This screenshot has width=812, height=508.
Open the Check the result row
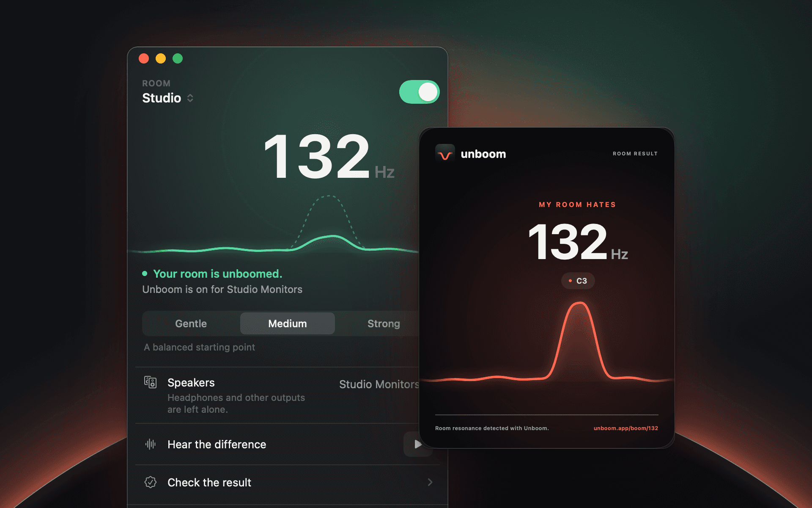pos(288,483)
